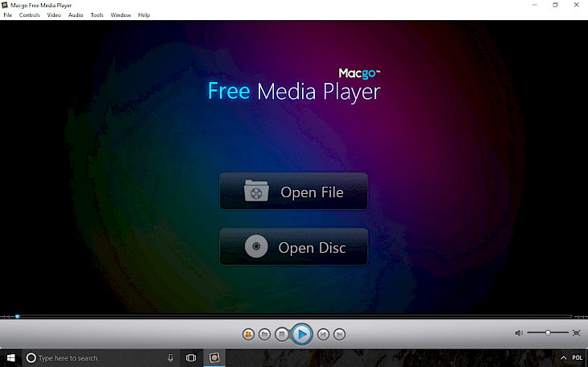Click the Open Disc button
588x367 pixels.
pos(294,246)
